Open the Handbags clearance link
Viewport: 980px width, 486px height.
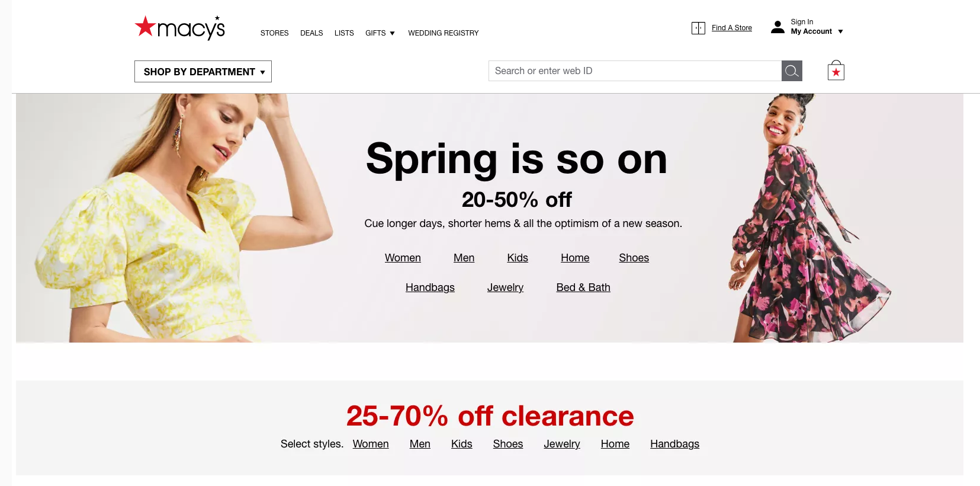674,444
